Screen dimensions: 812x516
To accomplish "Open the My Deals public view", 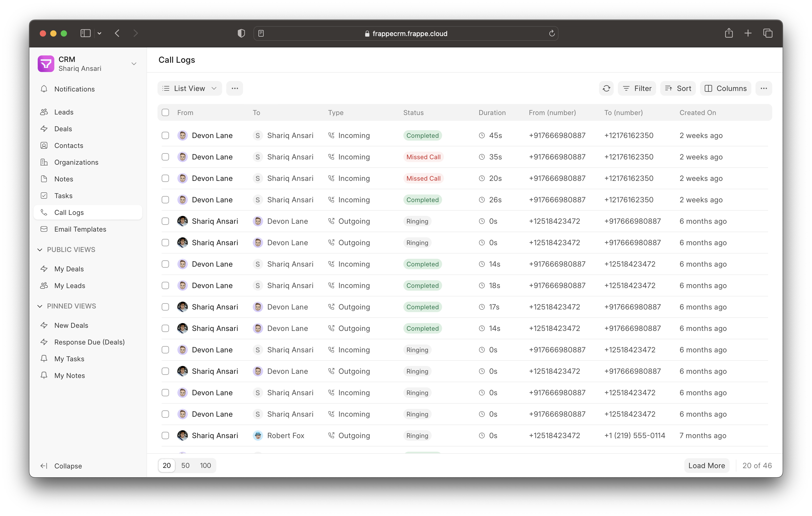I will tap(69, 269).
